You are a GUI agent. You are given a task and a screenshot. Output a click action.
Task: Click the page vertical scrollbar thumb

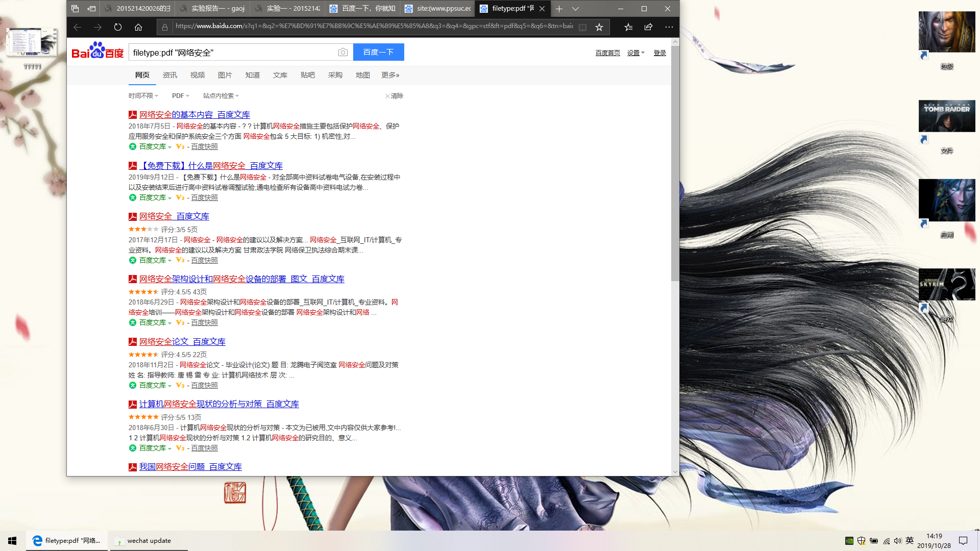point(675,163)
